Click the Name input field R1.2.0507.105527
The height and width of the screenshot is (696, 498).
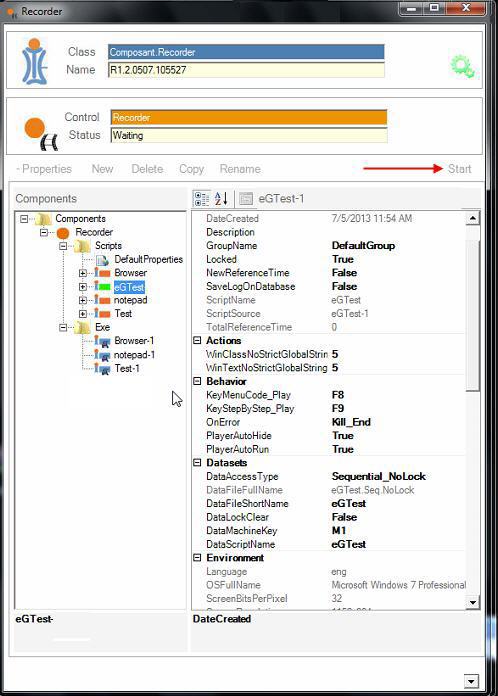(246, 70)
